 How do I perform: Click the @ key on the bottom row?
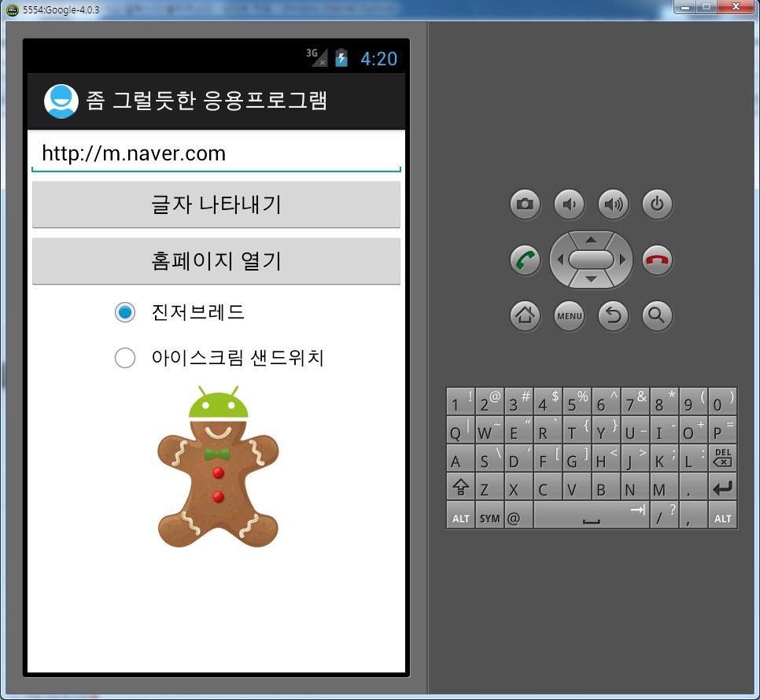click(x=518, y=514)
